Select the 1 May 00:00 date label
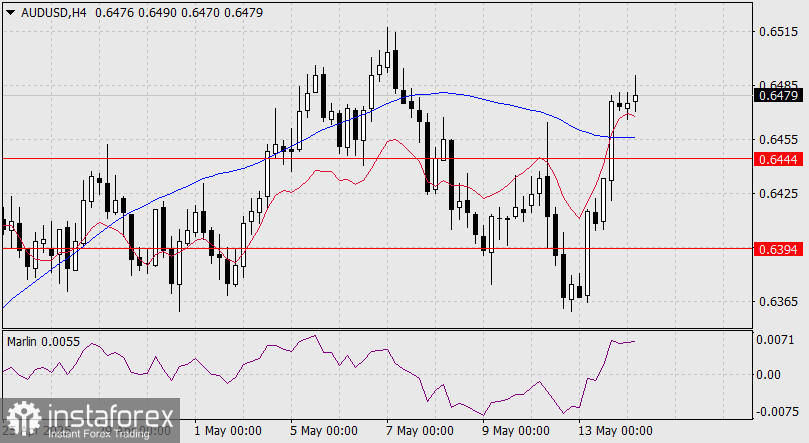 click(228, 431)
